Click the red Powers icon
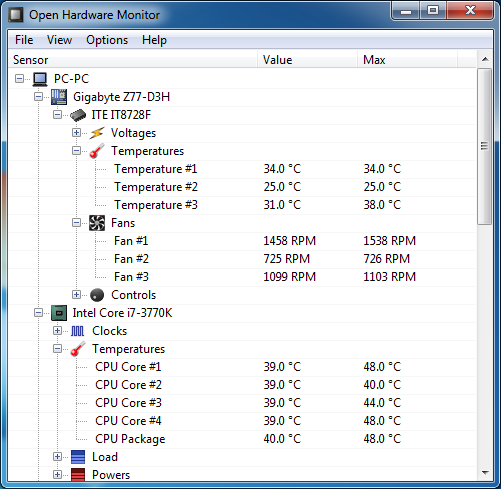This screenshot has width=501, height=489. pyautogui.click(x=78, y=475)
